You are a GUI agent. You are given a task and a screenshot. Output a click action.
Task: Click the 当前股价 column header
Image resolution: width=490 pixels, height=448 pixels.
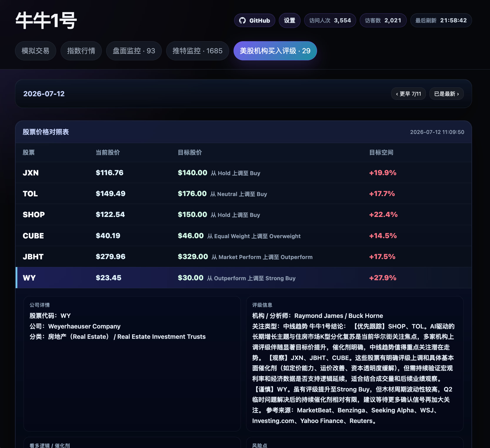[108, 152]
